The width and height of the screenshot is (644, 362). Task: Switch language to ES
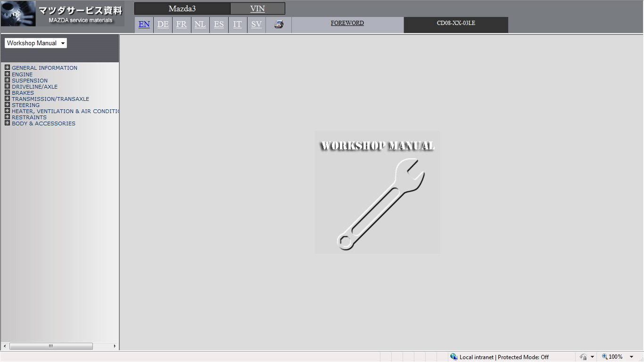coord(219,25)
